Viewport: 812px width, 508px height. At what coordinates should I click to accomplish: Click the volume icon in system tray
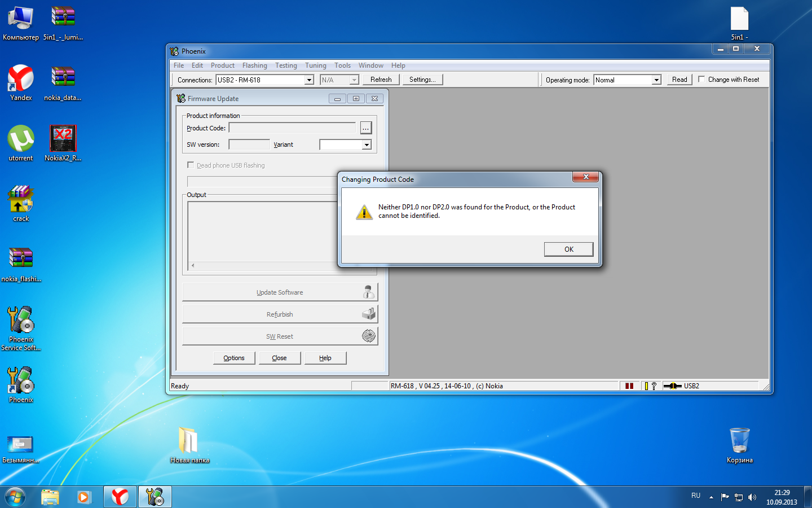coord(752,497)
